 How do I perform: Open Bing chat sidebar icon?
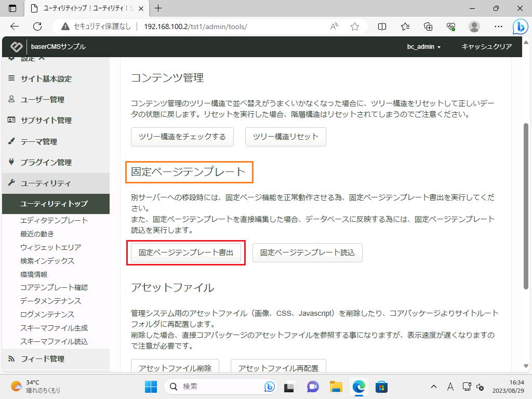point(520,26)
